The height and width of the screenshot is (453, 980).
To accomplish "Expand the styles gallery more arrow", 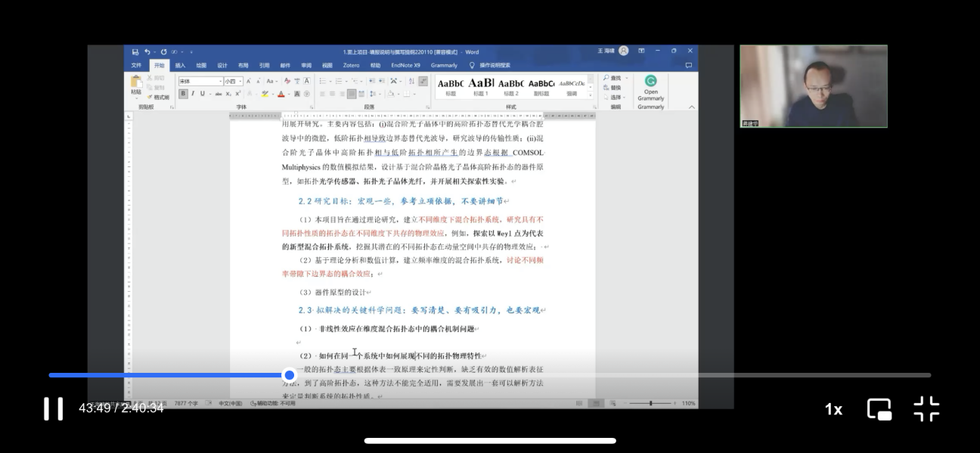I will coord(591,95).
